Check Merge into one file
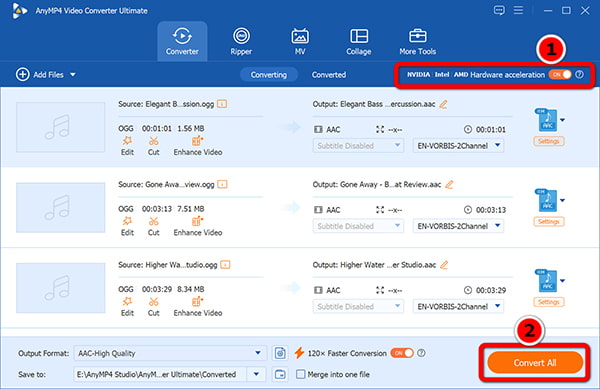 point(301,374)
